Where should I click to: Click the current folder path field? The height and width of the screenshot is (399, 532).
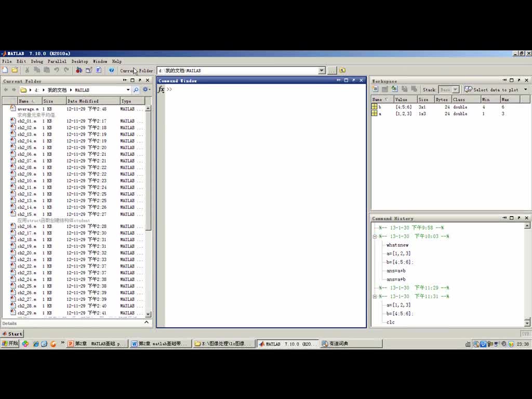pyautogui.click(x=238, y=71)
